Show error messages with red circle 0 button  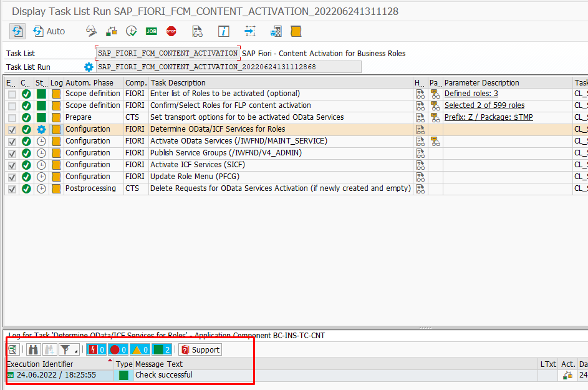click(x=118, y=350)
